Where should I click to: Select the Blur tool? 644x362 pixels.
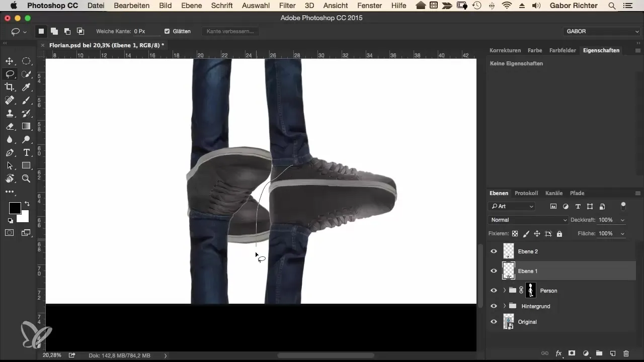point(10,139)
